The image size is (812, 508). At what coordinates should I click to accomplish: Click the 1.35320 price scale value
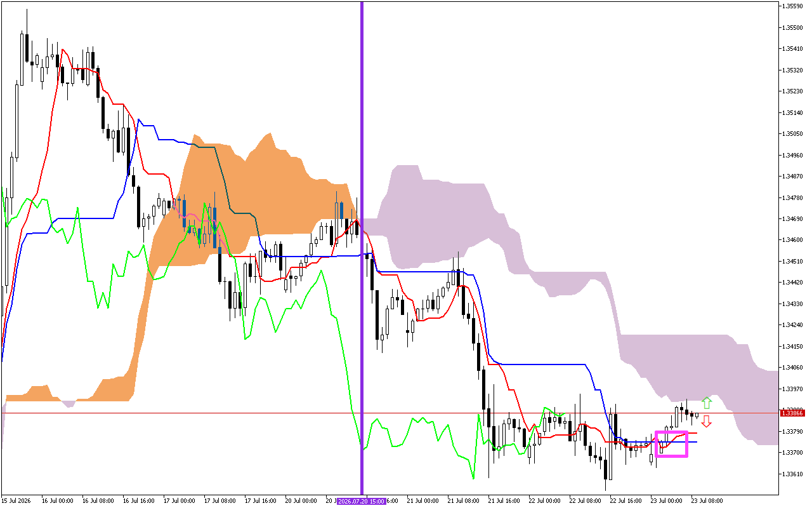(x=794, y=70)
